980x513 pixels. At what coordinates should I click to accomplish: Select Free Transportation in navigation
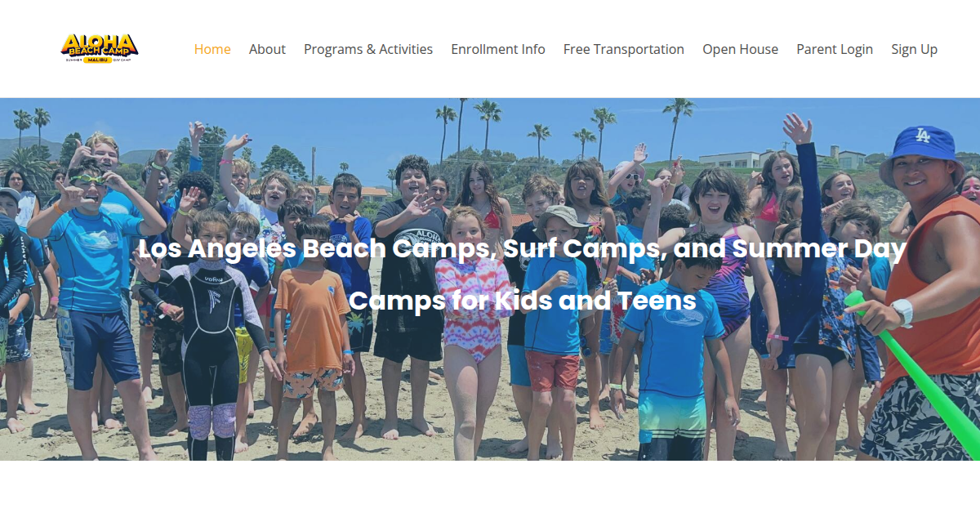tap(624, 49)
